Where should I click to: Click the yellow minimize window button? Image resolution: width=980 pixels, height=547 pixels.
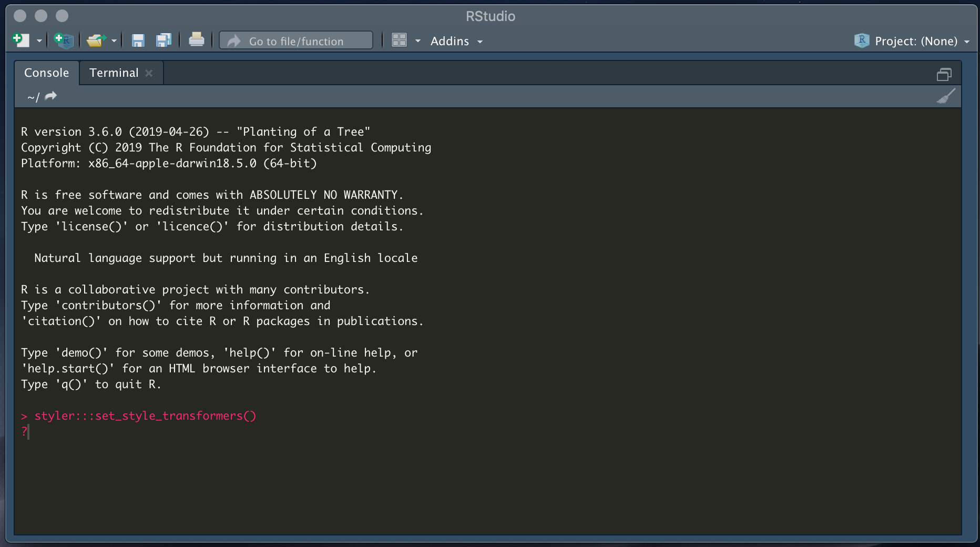41,16
